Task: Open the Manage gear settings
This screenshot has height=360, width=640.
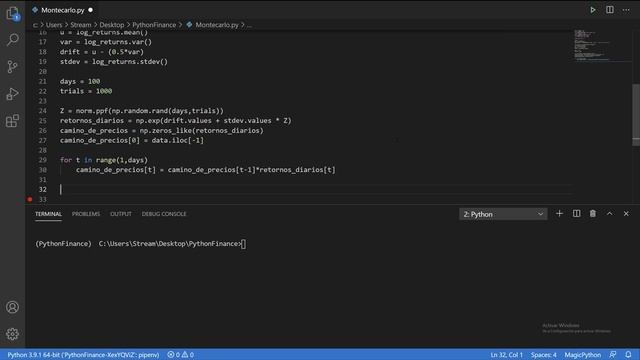Action: point(13,334)
